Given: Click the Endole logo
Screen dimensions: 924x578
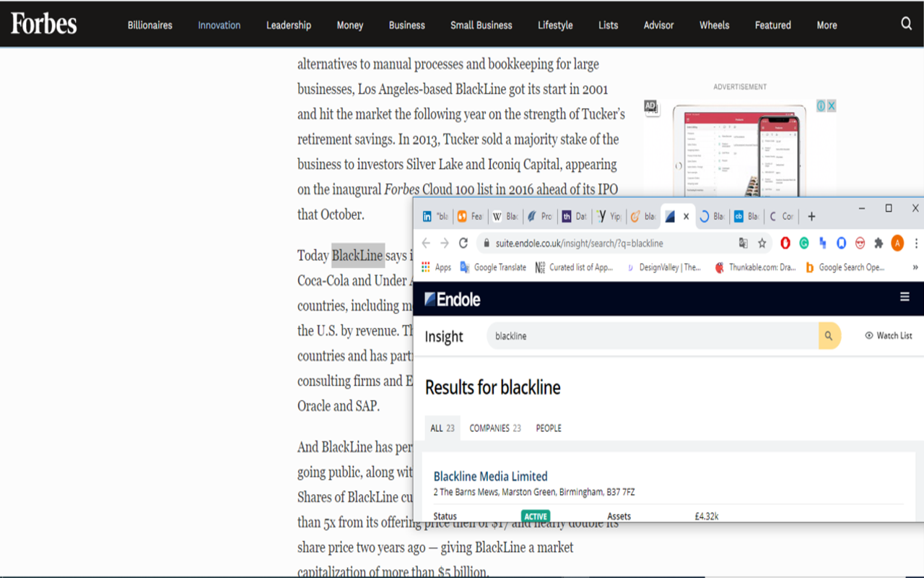Looking at the screenshot, I should 453,299.
